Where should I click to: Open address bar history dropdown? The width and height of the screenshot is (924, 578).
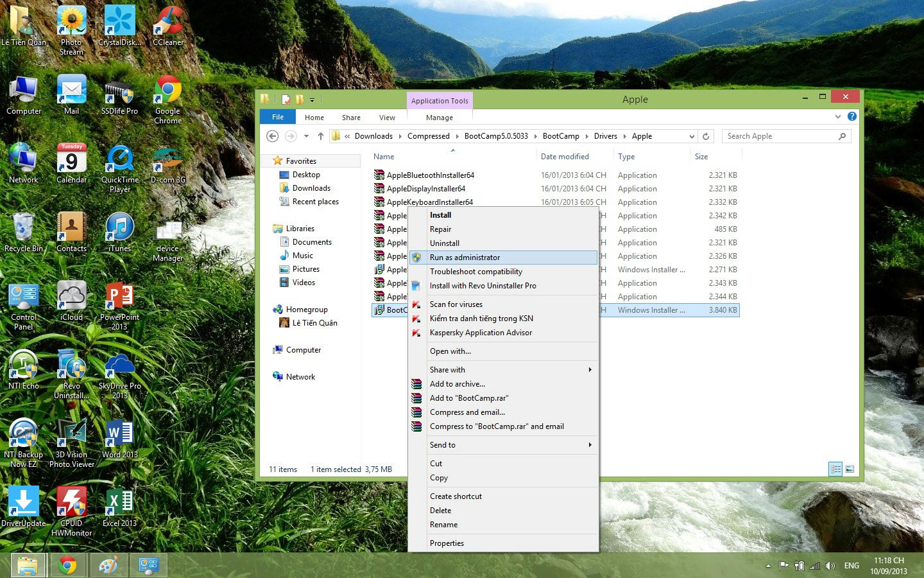[x=691, y=136]
